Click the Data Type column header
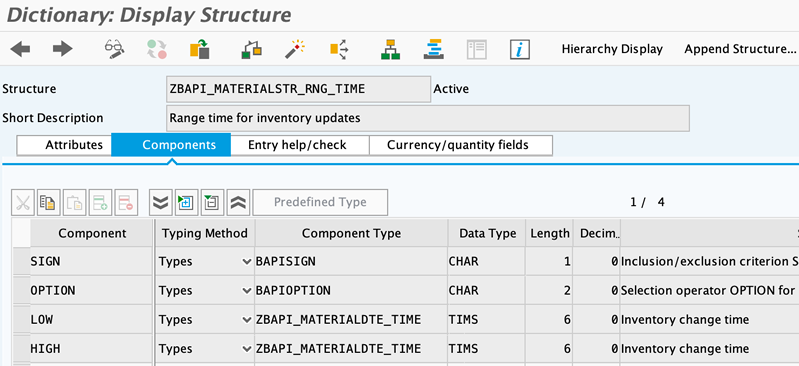Screen dimensions: 799x366 487,233
